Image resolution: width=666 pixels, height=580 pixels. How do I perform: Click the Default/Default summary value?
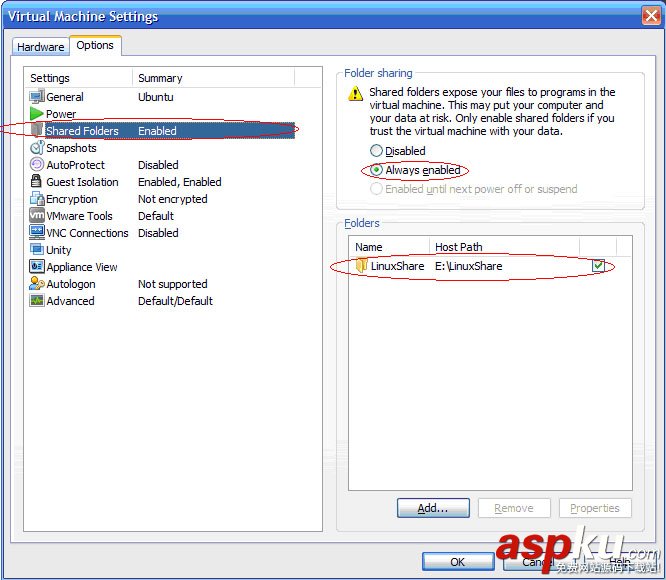pos(175,301)
